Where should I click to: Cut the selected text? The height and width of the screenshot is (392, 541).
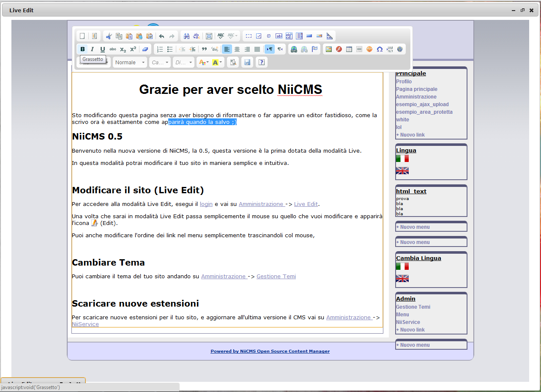coord(109,36)
